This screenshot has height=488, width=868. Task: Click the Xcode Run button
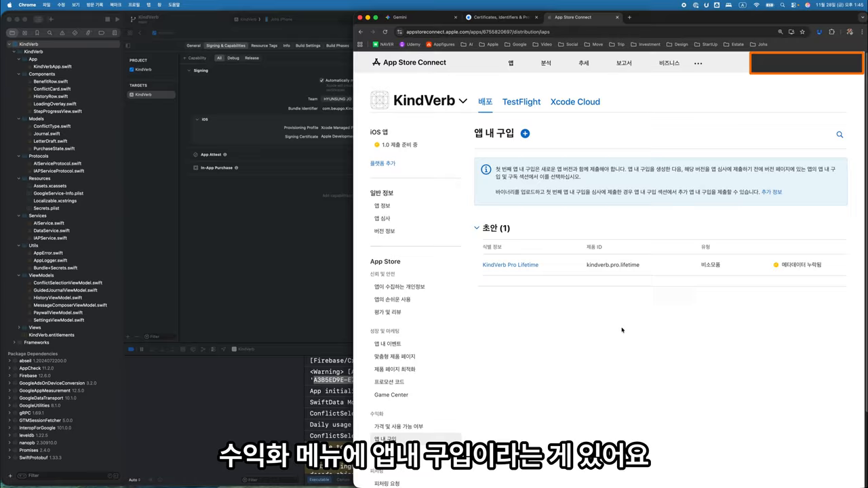pos(117,19)
